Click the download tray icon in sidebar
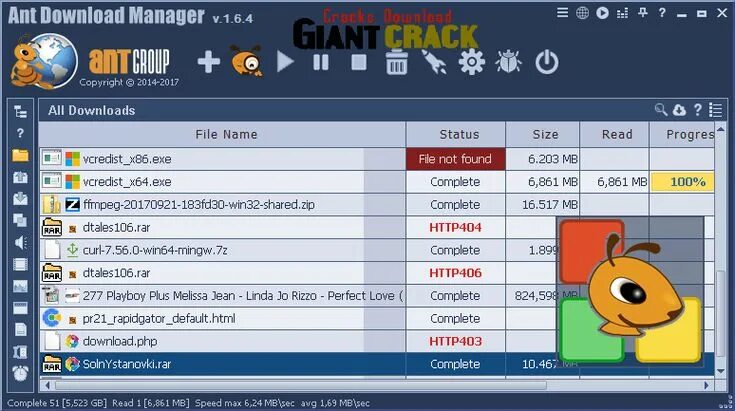The width and height of the screenshot is (735, 411). (x=20, y=199)
